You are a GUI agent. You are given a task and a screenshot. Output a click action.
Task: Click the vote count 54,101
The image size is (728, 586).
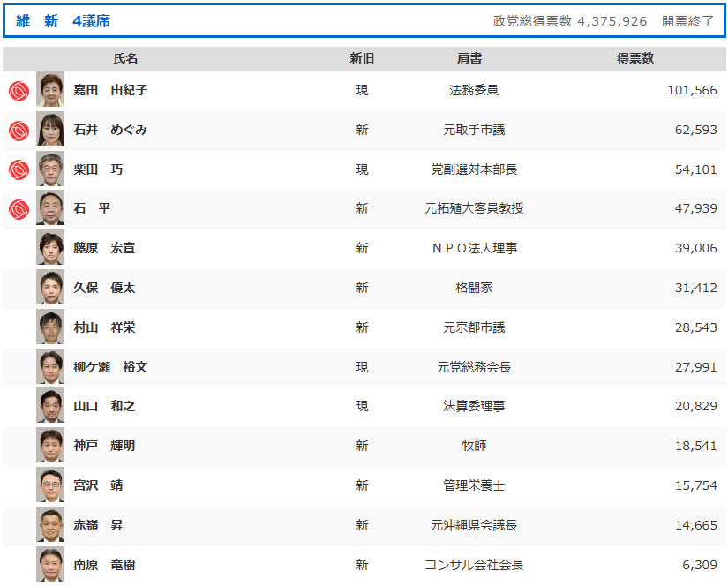click(696, 169)
